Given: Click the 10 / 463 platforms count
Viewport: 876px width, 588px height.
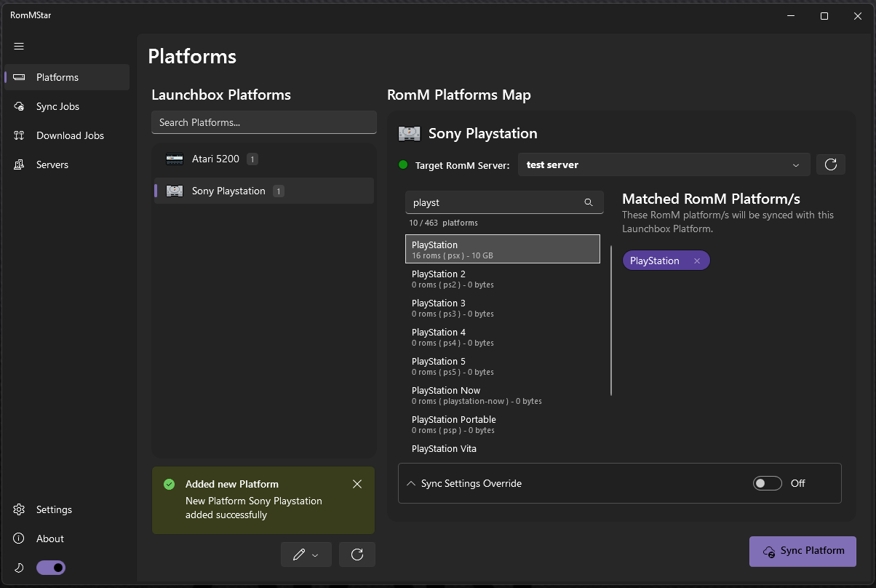Looking at the screenshot, I should pos(443,223).
